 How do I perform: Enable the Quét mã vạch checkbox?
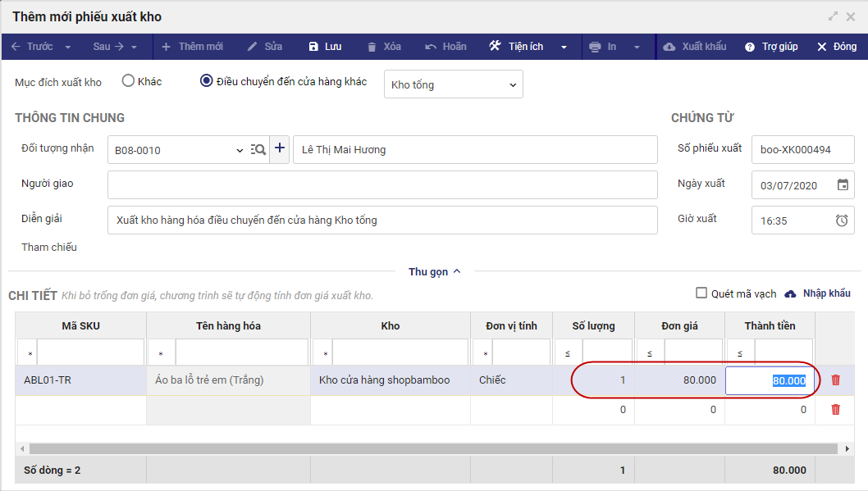[x=701, y=293]
